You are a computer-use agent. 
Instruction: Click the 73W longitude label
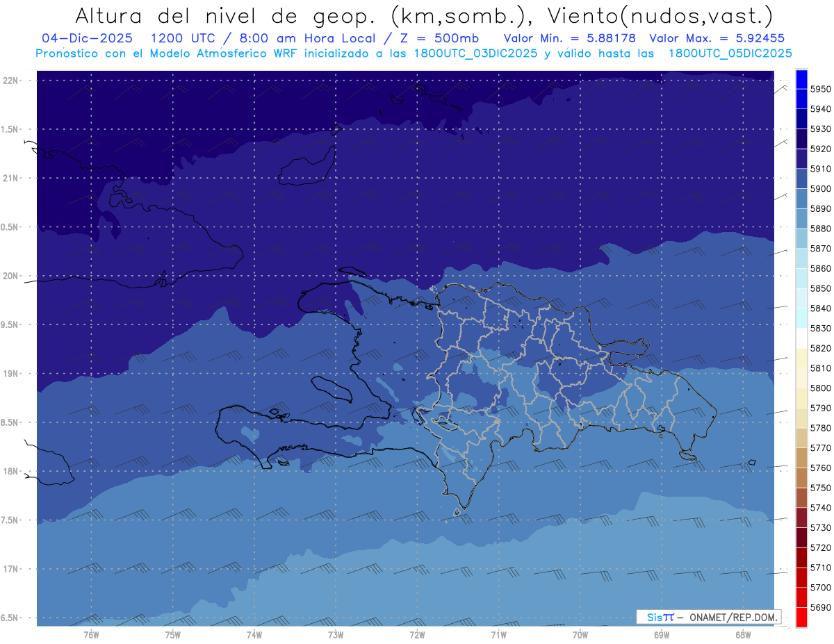pos(336,635)
